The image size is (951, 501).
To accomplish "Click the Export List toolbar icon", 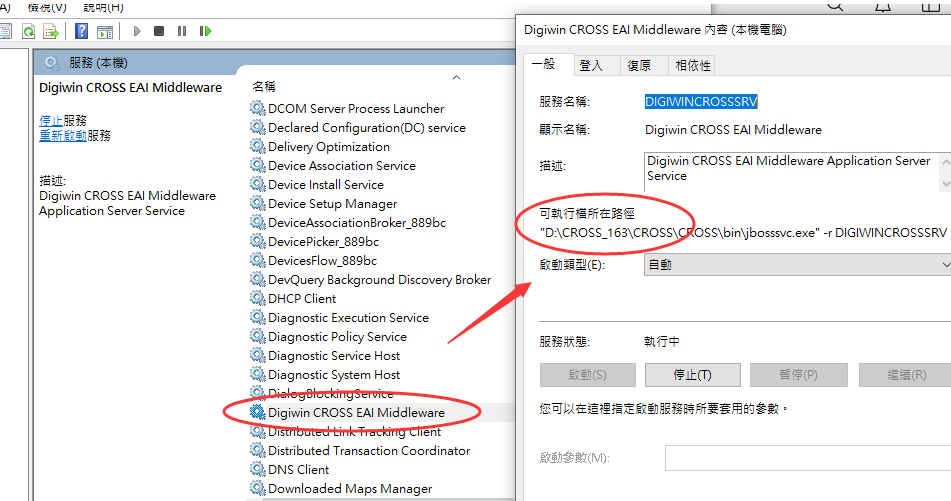I will click(x=52, y=32).
